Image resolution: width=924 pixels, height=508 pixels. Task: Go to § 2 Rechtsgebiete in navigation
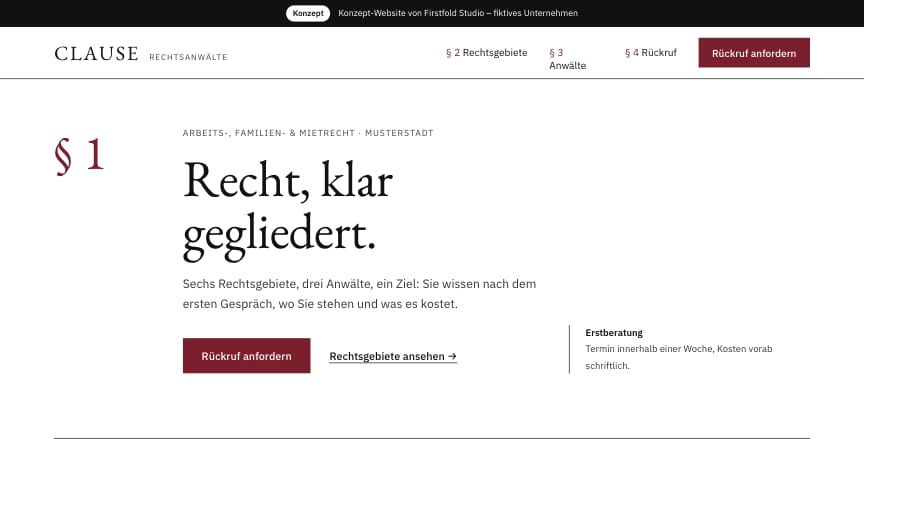486,52
